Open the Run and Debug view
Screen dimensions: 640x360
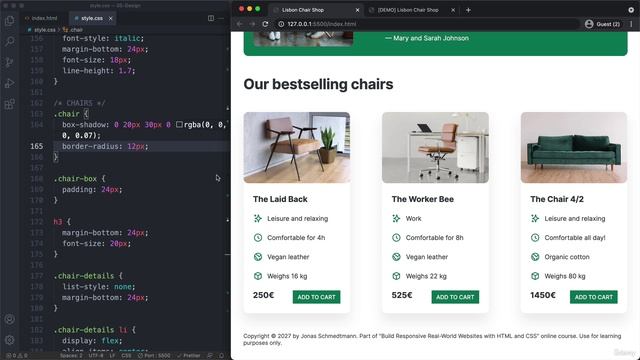click(9, 83)
